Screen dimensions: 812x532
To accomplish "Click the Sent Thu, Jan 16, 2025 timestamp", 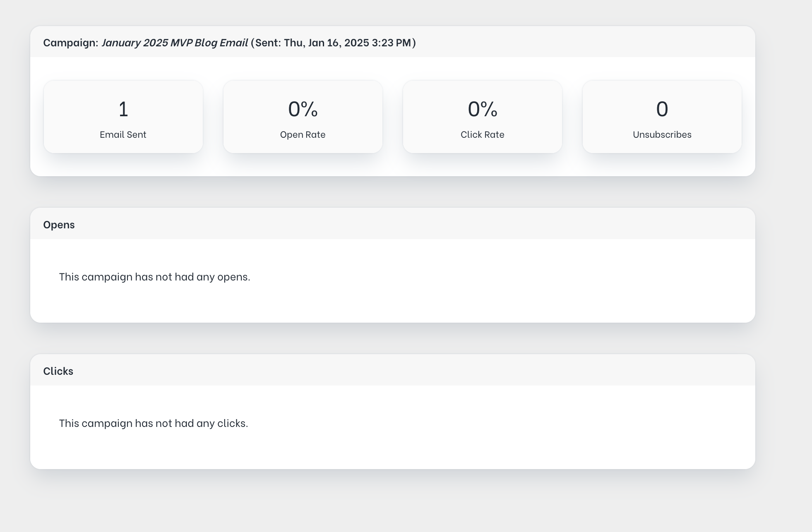I will 333,43.
